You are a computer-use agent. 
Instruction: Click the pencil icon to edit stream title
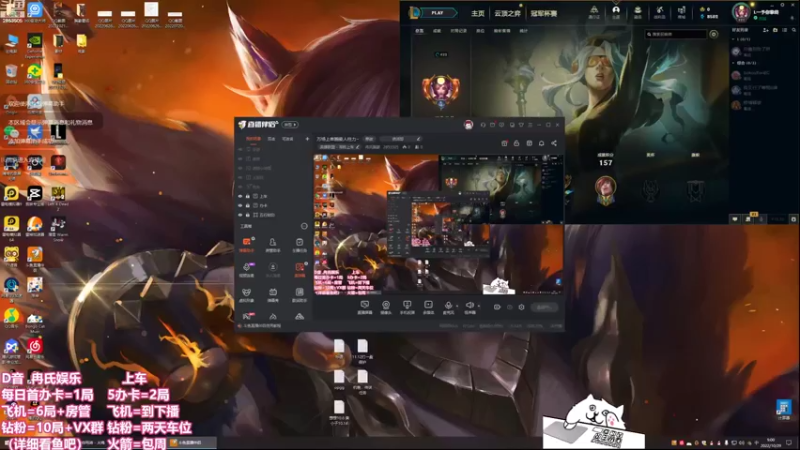coord(419,139)
